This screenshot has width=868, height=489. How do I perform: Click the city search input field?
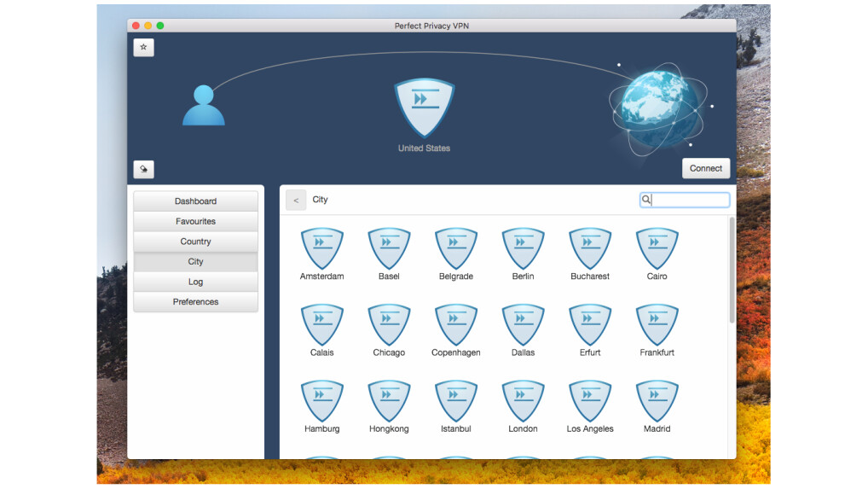point(690,200)
